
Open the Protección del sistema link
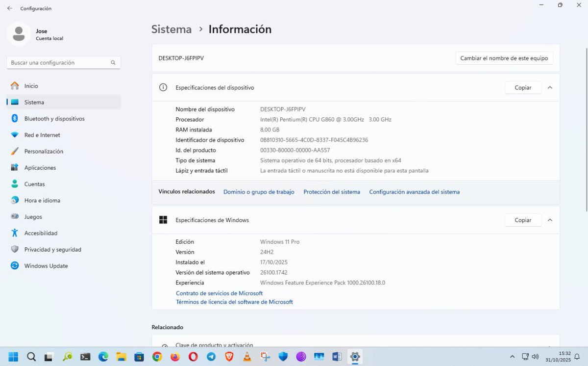click(x=332, y=192)
